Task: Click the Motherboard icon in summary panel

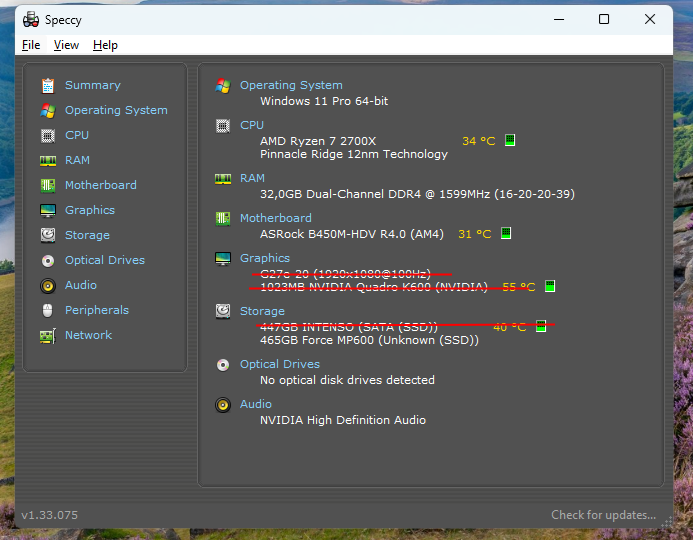Action: pos(223,219)
